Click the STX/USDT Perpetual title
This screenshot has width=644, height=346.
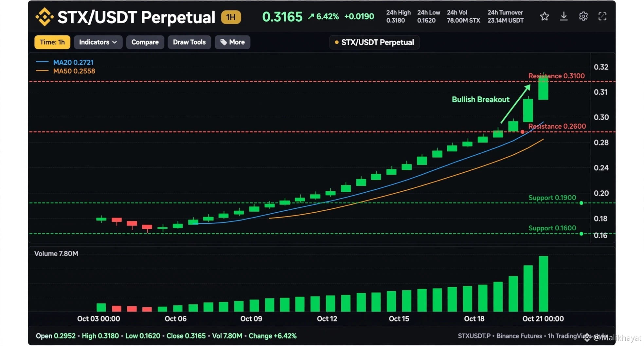[136, 17]
